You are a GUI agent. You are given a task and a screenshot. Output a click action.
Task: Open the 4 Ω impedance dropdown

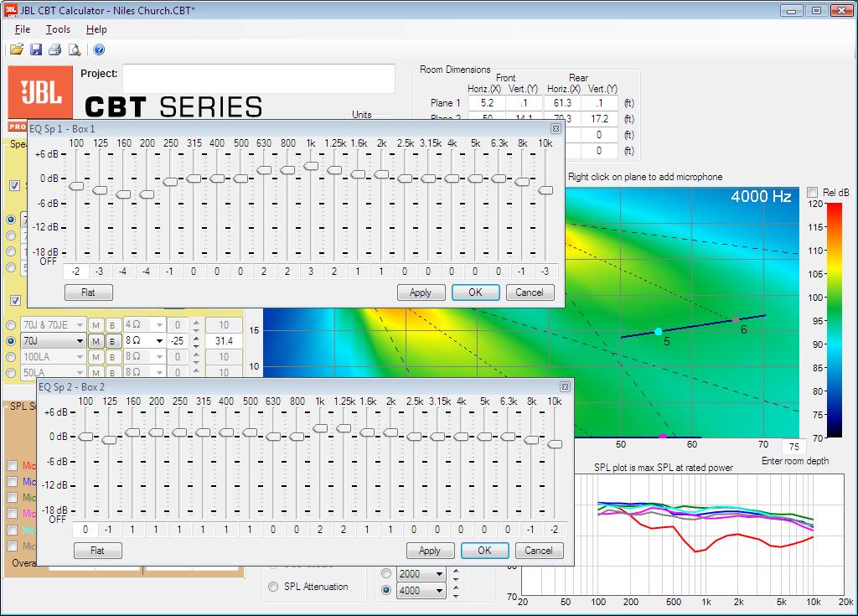coord(159,325)
